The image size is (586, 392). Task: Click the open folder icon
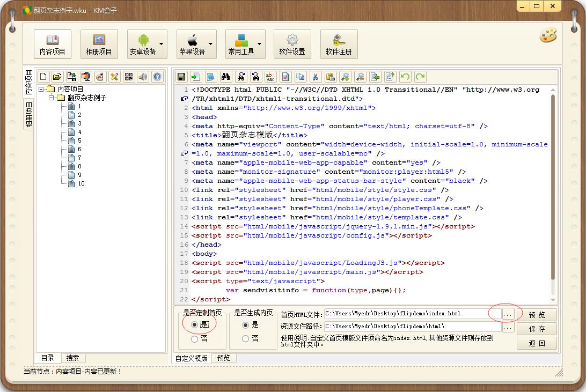(57, 77)
